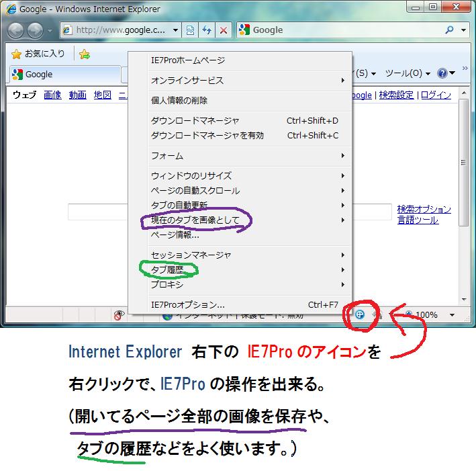Screen dimensions: 476x471
Task: Expand the address bar URL dropdown arrow
Action: 175,30
